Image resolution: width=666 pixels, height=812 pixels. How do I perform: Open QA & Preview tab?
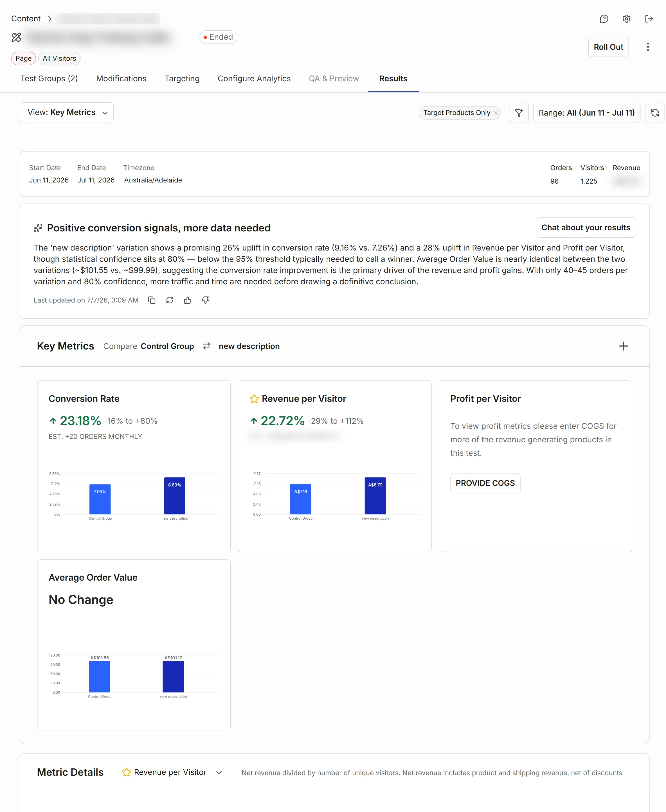point(334,79)
